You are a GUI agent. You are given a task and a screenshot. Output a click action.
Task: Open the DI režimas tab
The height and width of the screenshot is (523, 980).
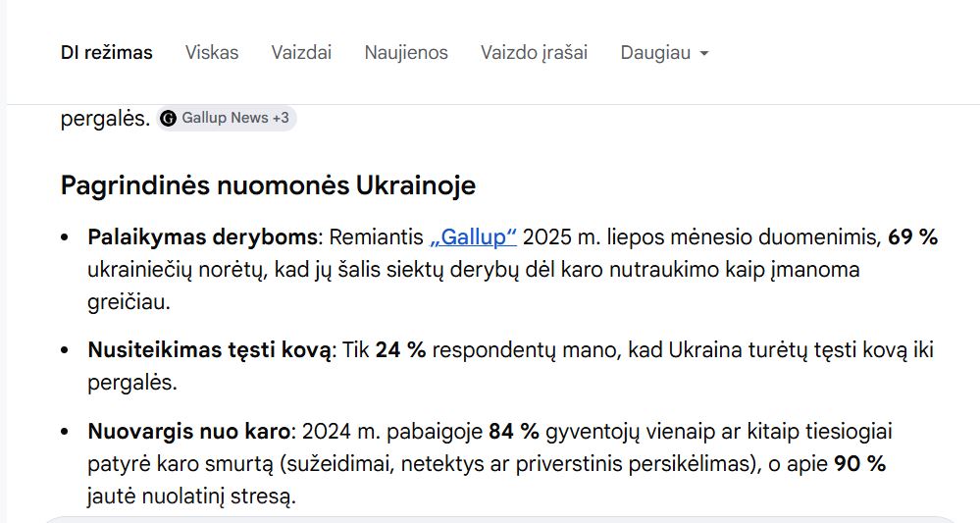106,53
